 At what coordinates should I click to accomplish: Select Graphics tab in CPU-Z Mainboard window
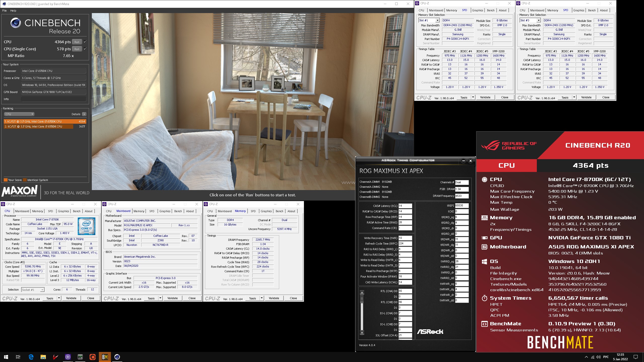pyautogui.click(x=165, y=211)
